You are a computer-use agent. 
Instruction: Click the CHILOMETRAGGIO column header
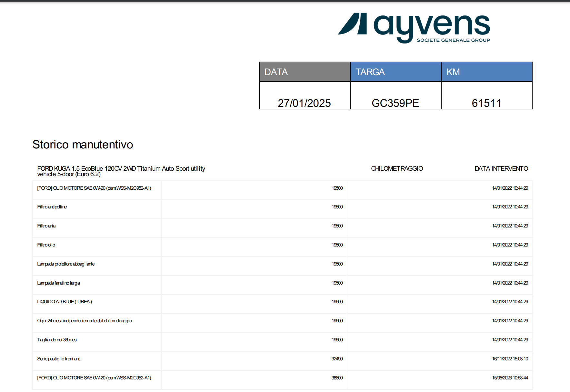(397, 168)
